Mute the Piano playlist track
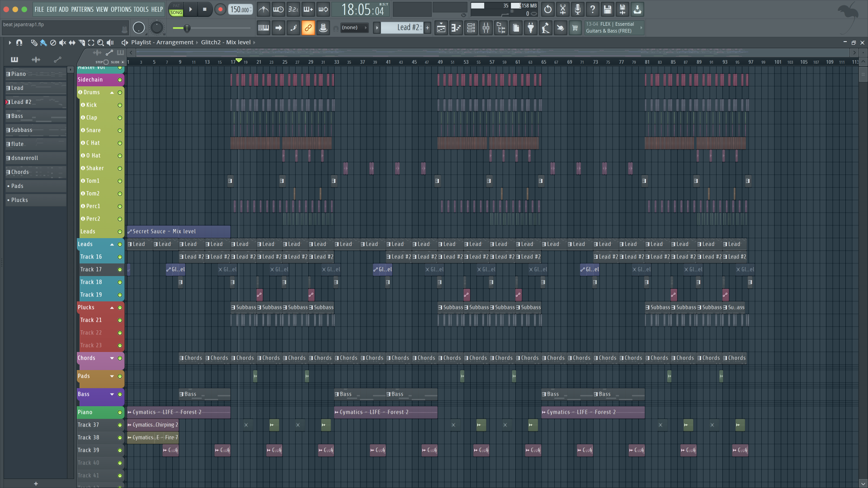 [120, 413]
